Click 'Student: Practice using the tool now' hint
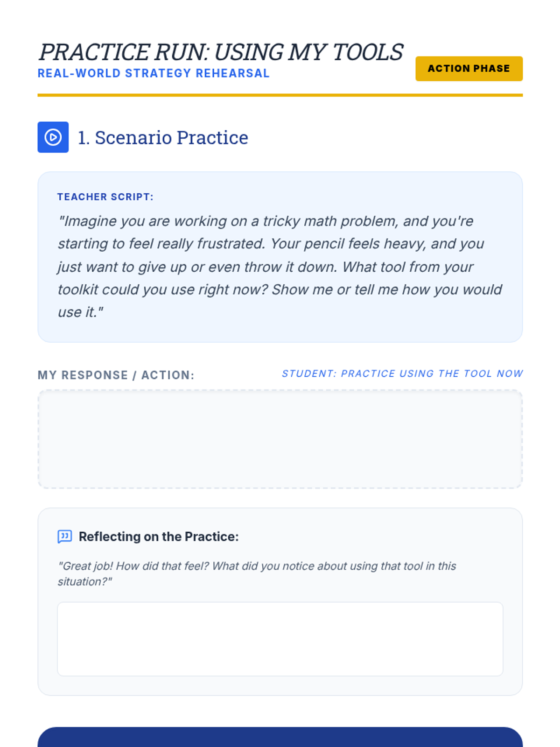The height and width of the screenshot is (747, 560). tap(402, 373)
